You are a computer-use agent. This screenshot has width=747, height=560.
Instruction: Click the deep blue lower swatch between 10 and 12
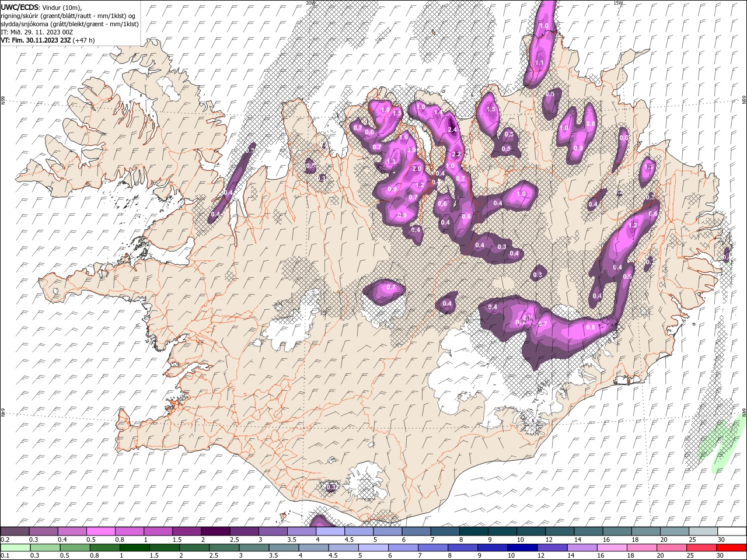pyautogui.click(x=522, y=548)
